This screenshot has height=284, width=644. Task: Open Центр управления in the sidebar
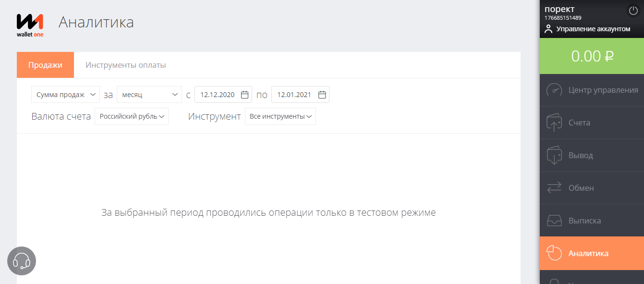[592, 90]
